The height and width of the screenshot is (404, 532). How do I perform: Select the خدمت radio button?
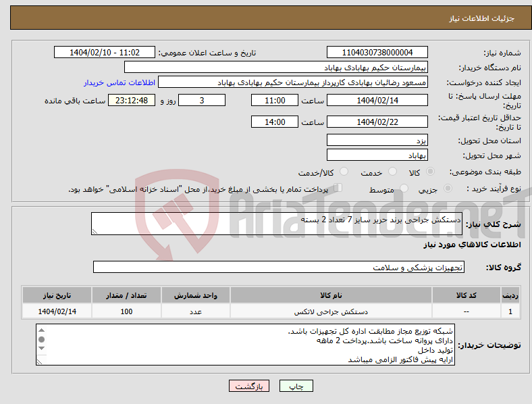[x=392, y=172]
